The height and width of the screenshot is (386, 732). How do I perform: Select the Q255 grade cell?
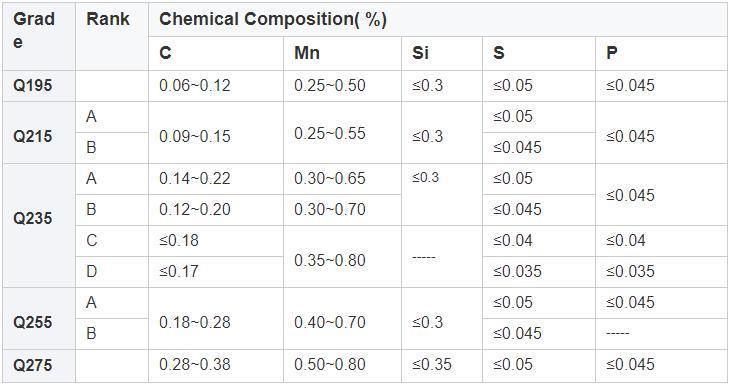[x=39, y=318]
